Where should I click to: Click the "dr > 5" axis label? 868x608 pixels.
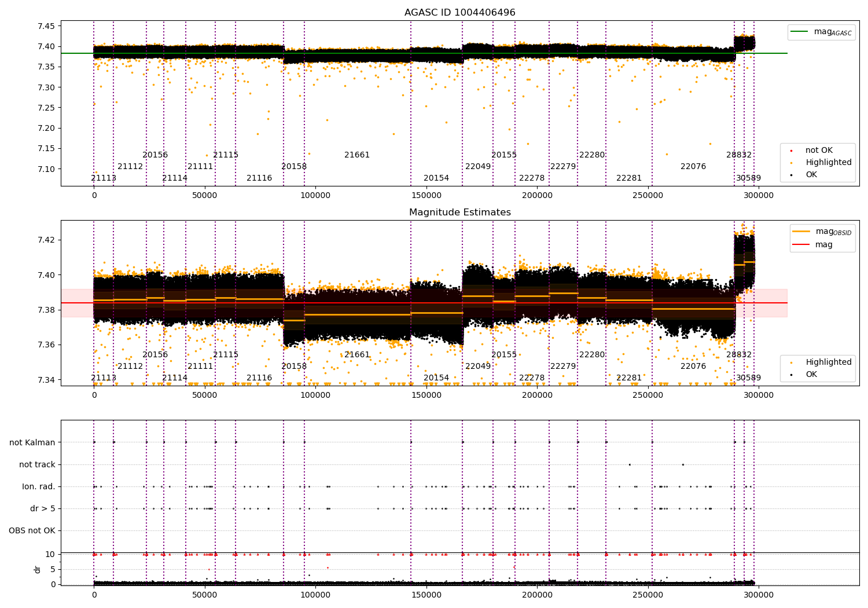[x=43, y=508]
